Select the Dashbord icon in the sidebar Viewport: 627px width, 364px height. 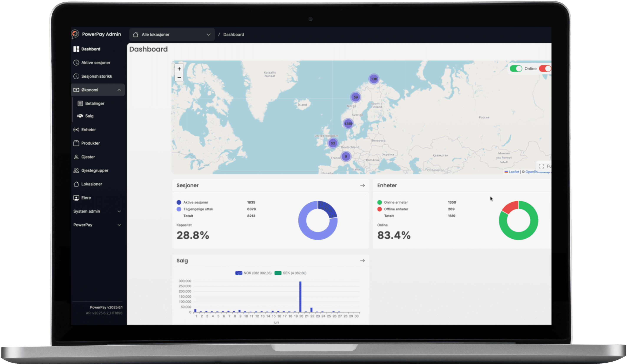coord(76,49)
